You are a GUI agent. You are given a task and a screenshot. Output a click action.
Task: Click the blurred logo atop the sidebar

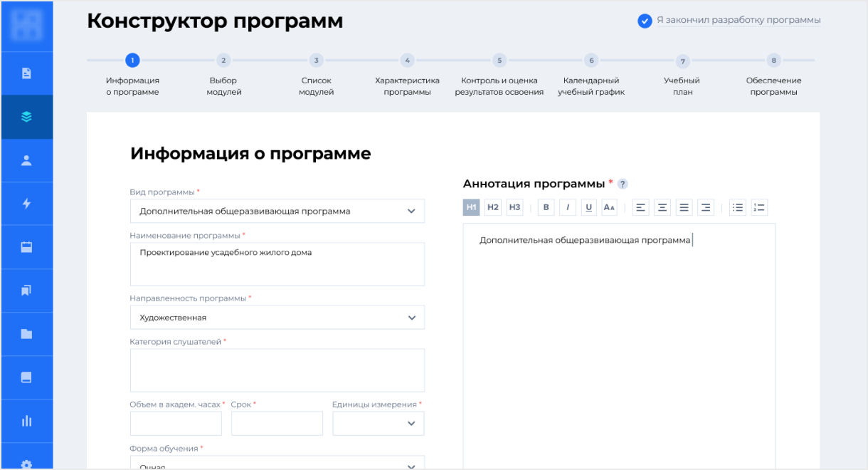(26, 26)
